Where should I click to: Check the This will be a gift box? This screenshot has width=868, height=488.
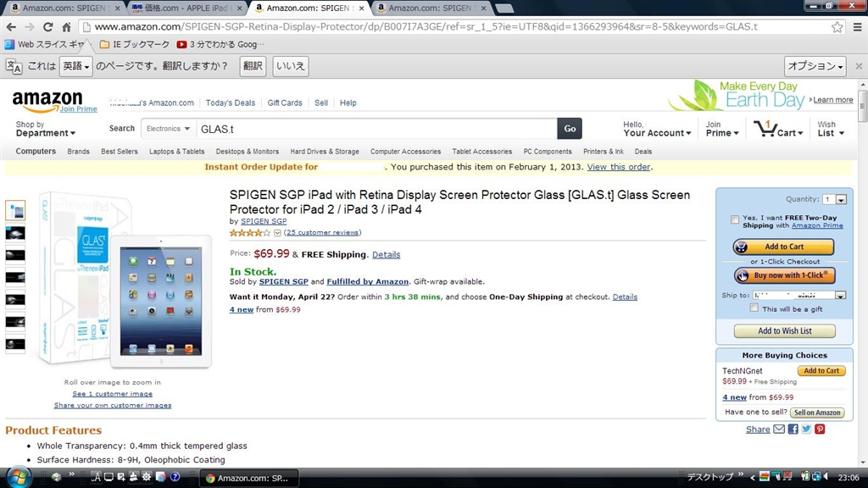pyautogui.click(x=754, y=308)
